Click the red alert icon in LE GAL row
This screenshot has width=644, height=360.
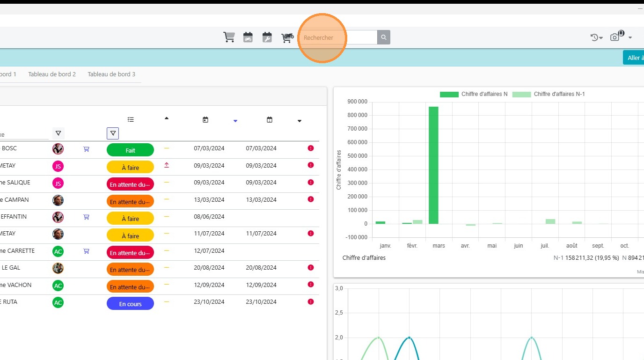tap(311, 268)
